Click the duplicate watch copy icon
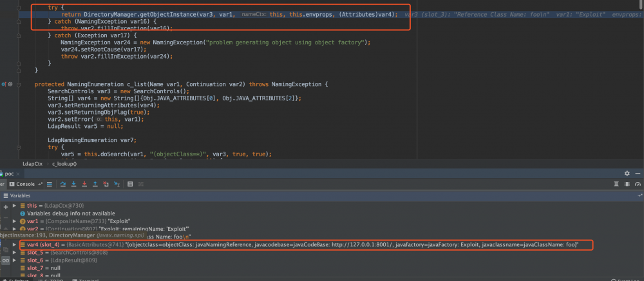The height and width of the screenshot is (281, 644). (x=6, y=249)
